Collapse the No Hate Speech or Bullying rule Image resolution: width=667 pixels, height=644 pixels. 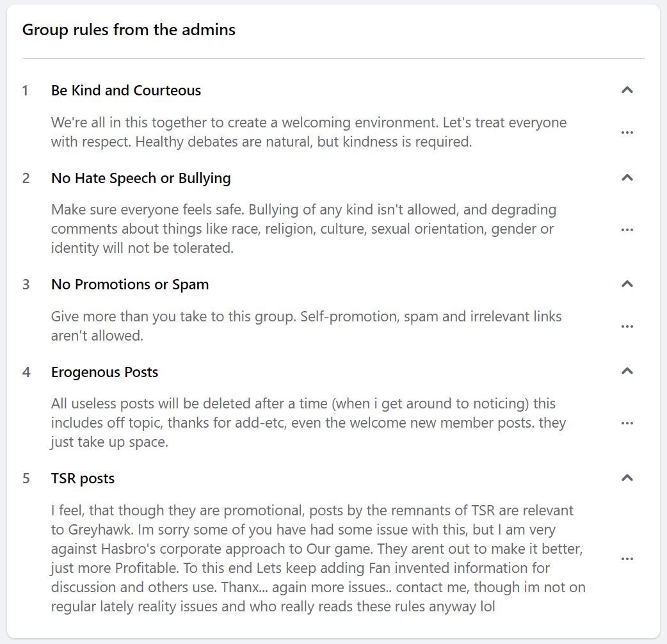[627, 178]
